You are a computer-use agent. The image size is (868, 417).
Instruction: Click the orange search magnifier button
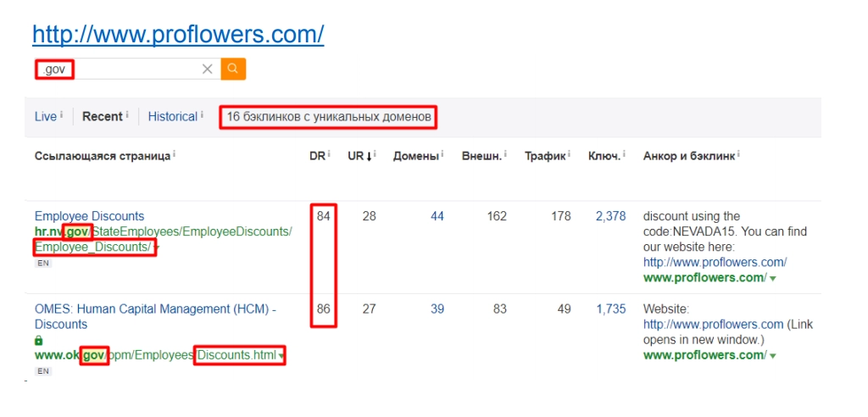pos(233,69)
